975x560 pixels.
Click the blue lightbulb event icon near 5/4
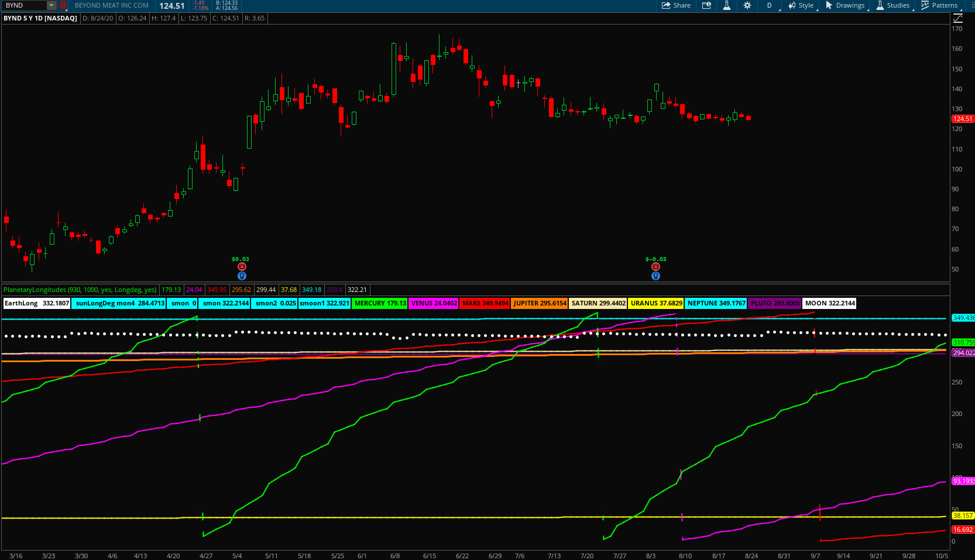(242, 276)
